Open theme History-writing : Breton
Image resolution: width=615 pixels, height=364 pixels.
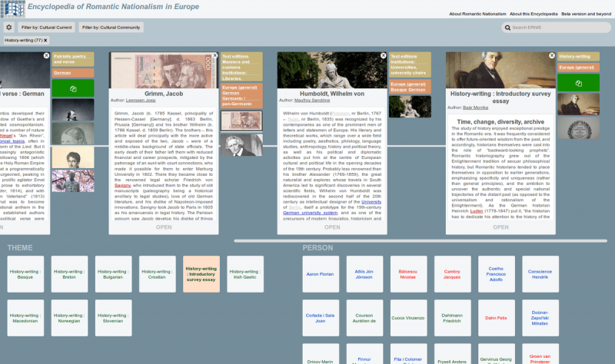click(x=69, y=274)
